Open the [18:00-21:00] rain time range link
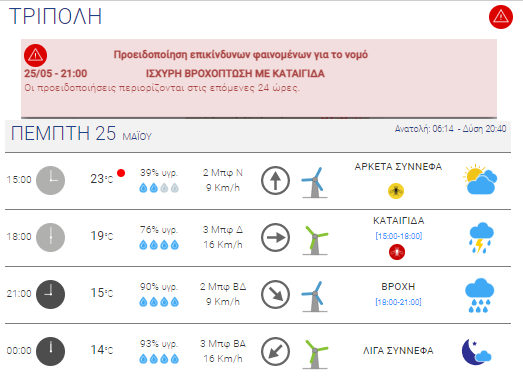The height and width of the screenshot is (377, 523). click(398, 302)
